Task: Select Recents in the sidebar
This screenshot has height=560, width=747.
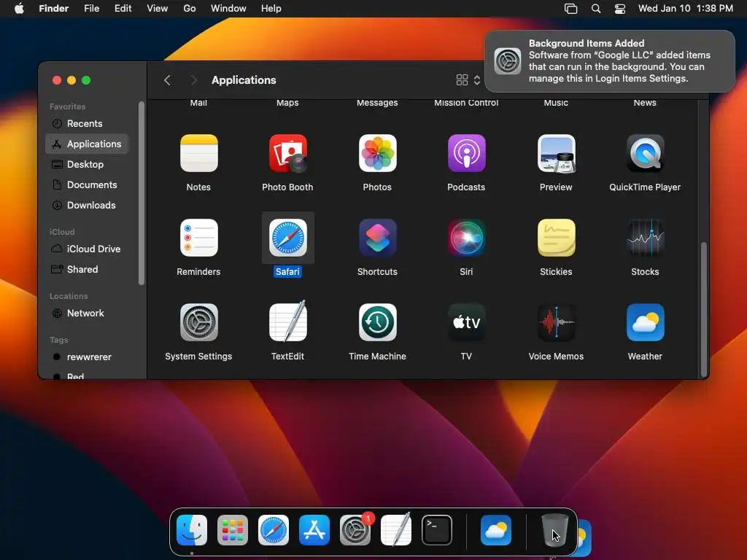Action: (x=88, y=124)
